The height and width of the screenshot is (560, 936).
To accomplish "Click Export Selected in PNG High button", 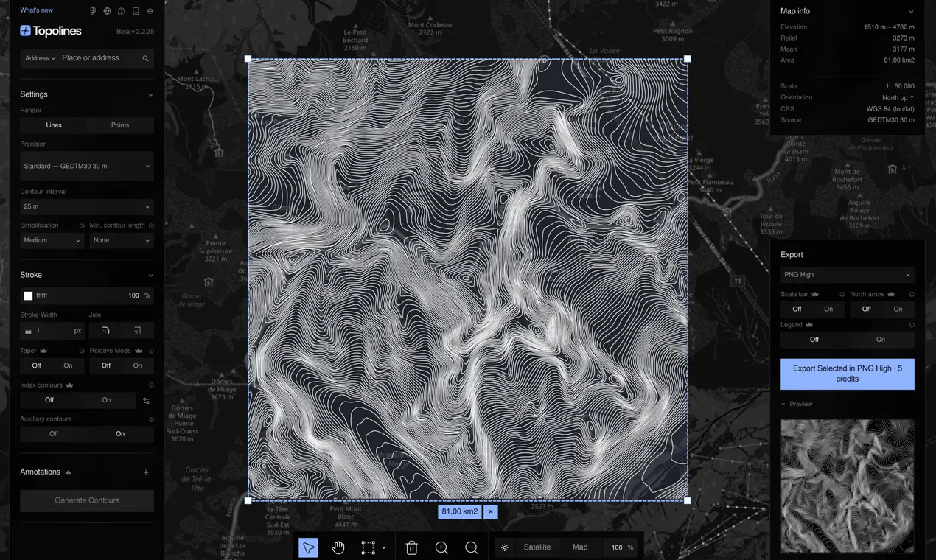I will click(848, 374).
